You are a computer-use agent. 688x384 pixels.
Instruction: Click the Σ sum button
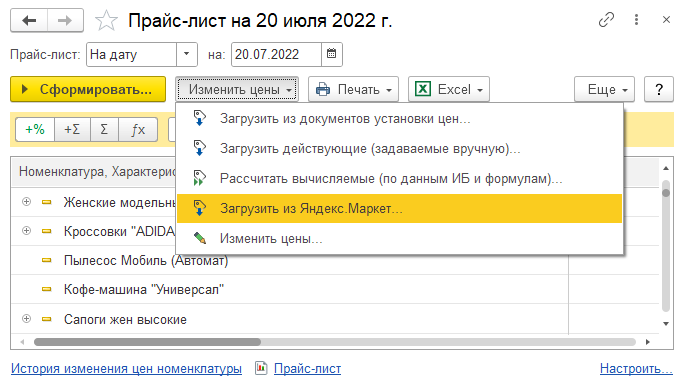[x=104, y=129]
